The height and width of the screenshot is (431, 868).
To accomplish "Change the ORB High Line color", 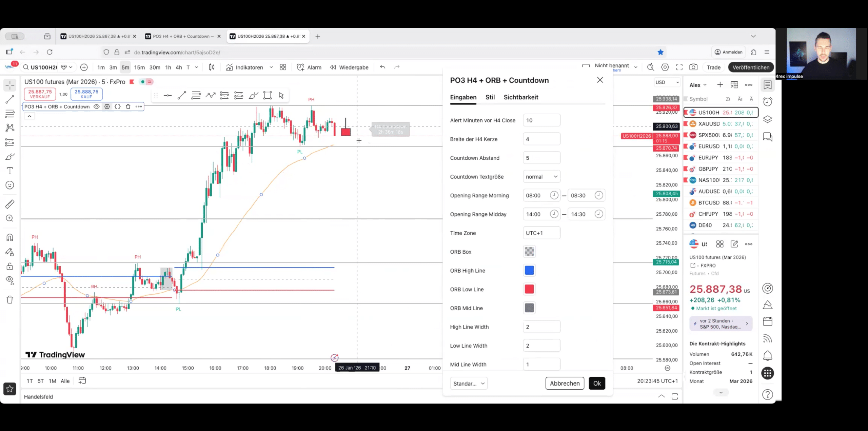I will coord(529,270).
